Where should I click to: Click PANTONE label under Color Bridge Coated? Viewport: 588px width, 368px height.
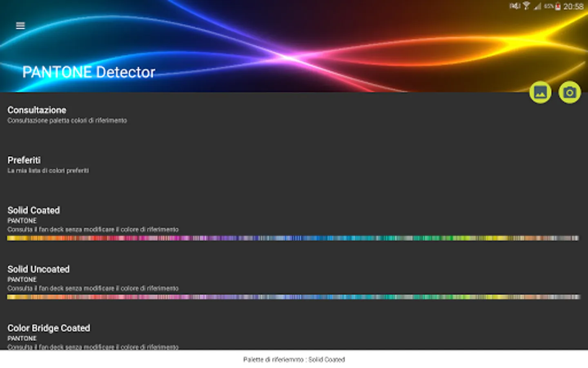[x=22, y=339]
